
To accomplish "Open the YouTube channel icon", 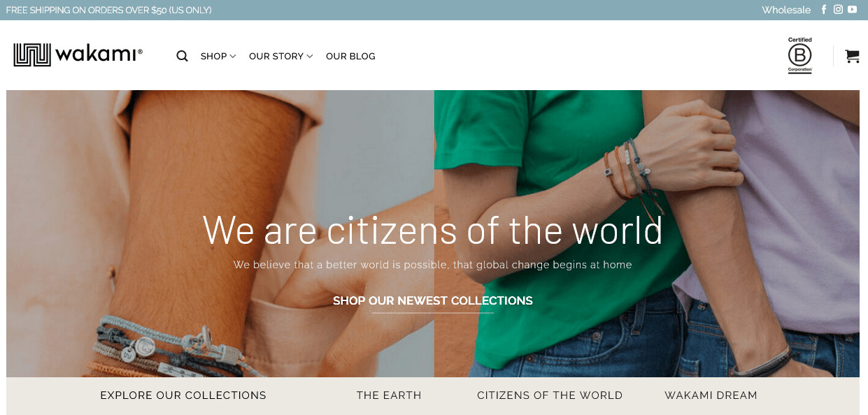I will point(852,10).
